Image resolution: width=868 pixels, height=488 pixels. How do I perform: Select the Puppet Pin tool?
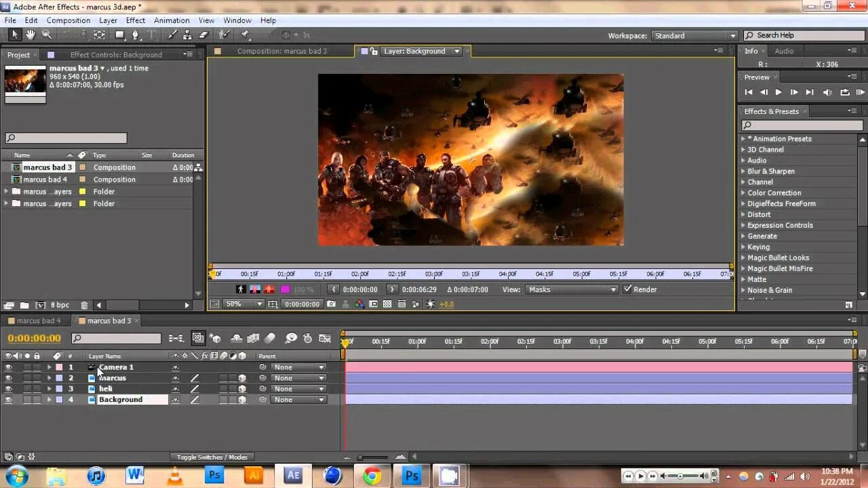click(x=245, y=35)
